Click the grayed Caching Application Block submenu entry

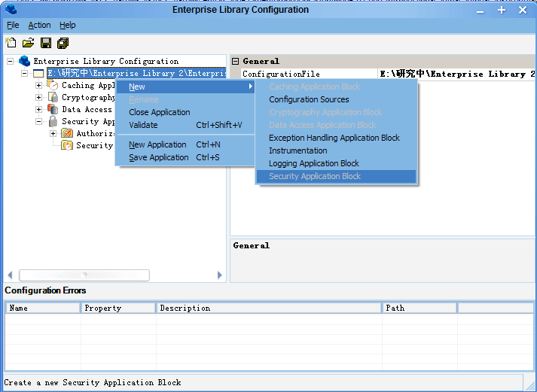[x=337, y=87]
